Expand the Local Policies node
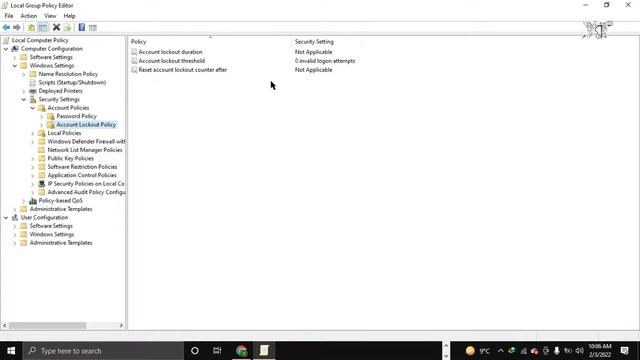This screenshot has width=640, height=360. [x=33, y=133]
